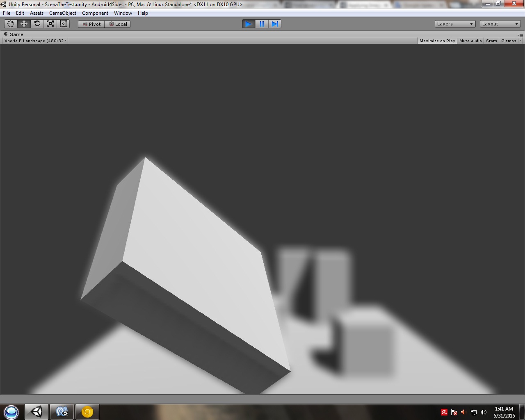The height and width of the screenshot is (420, 525).
Task: Open the Layout dropdown
Action: click(500, 23)
